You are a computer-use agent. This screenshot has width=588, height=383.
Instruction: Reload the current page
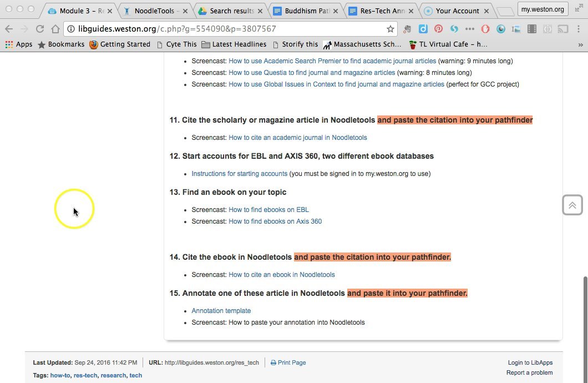(x=40, y=28)
